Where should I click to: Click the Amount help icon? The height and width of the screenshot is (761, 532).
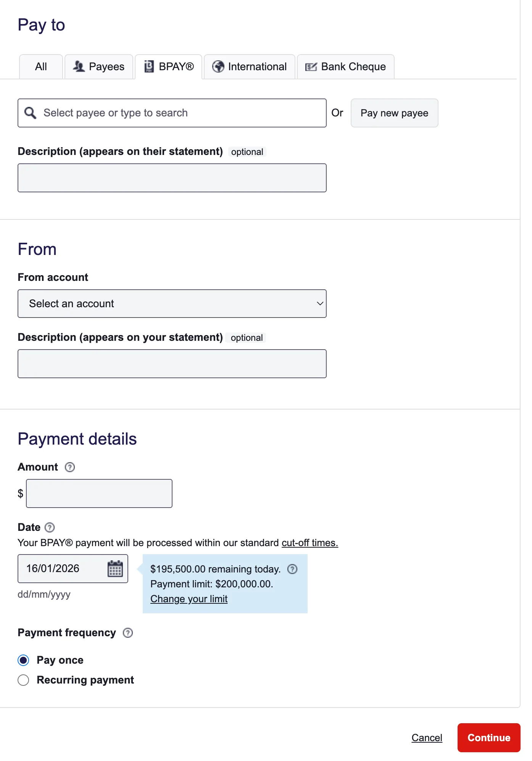point(70,467)
